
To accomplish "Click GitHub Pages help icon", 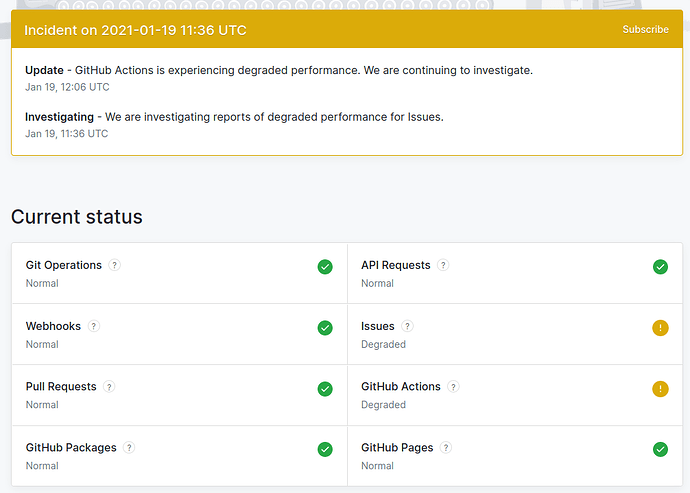I will [x=446, y=448].
